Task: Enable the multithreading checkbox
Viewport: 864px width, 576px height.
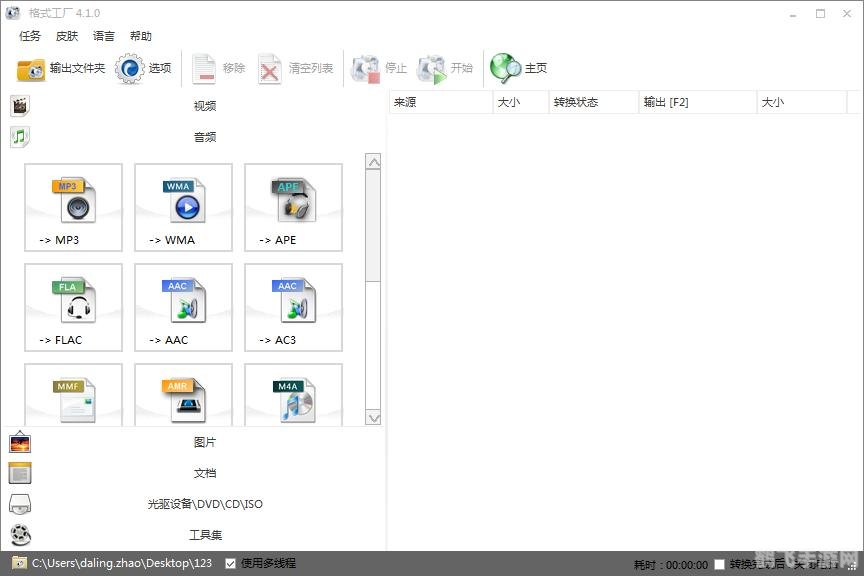Action: click(230, 563)
